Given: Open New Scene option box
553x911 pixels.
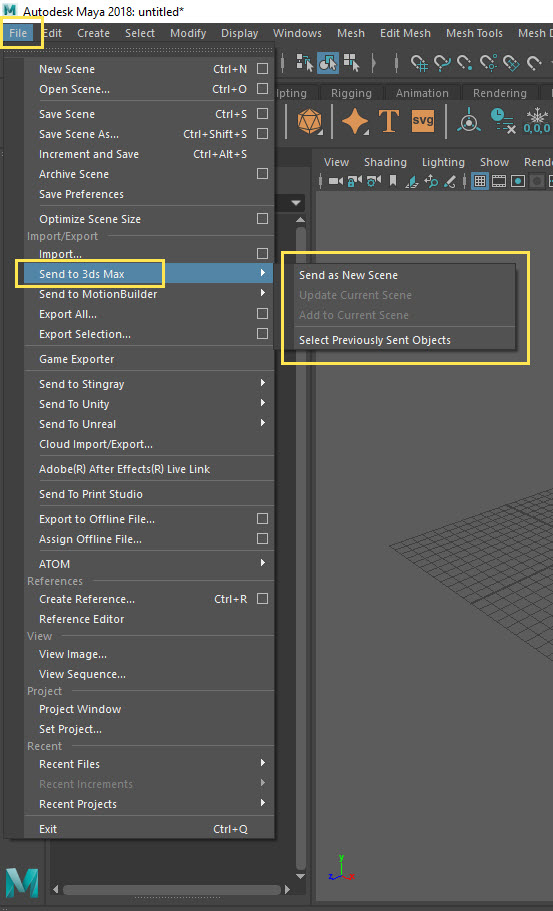Looking at the screenshot, I should [263, 69].
